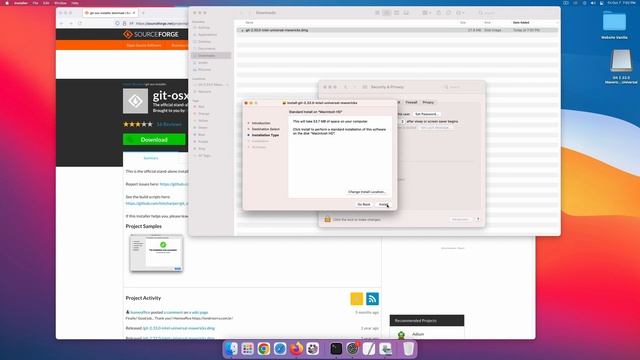Open the reviews link beside the star rating
This screenshot has height=360, width=640.
click(x=169, y=124)
